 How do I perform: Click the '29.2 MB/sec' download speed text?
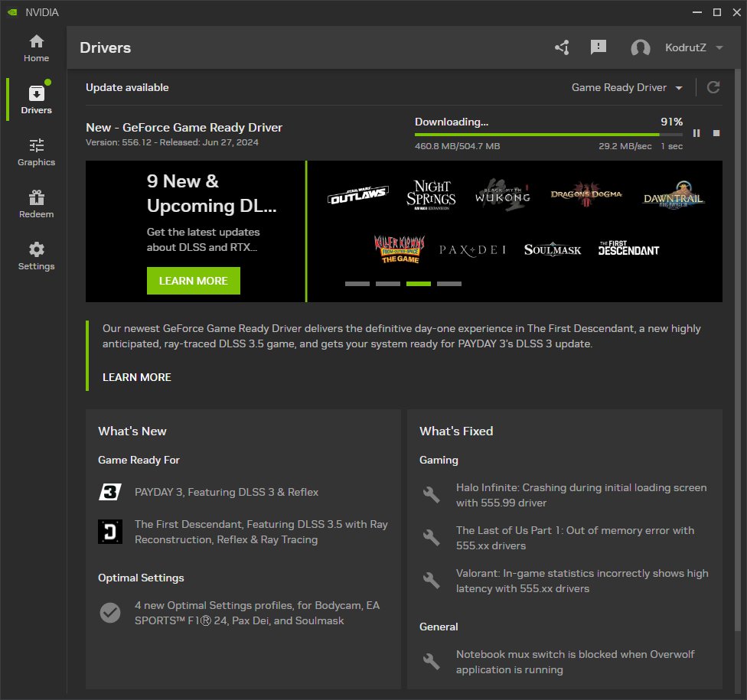pos(625,146)
